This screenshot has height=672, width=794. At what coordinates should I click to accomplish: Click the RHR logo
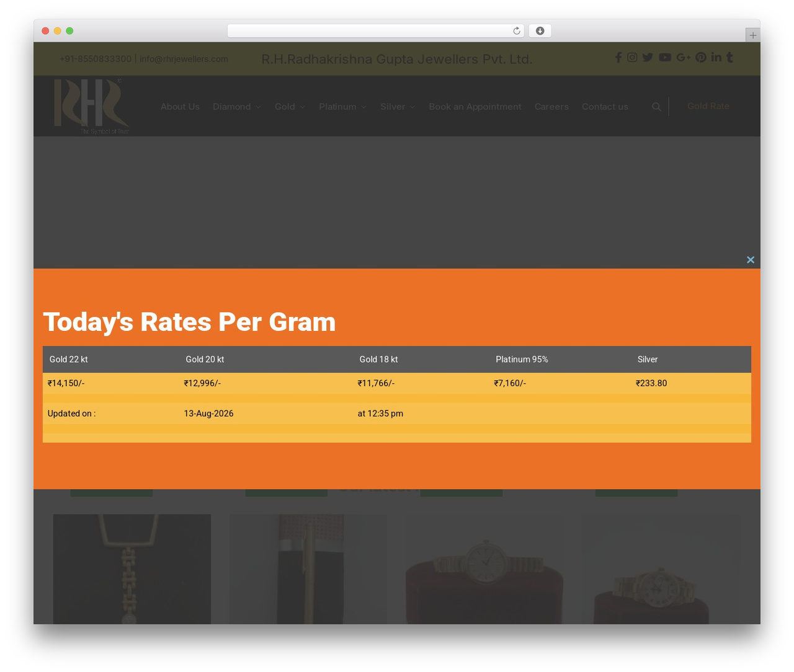click(x=91, y=106)
